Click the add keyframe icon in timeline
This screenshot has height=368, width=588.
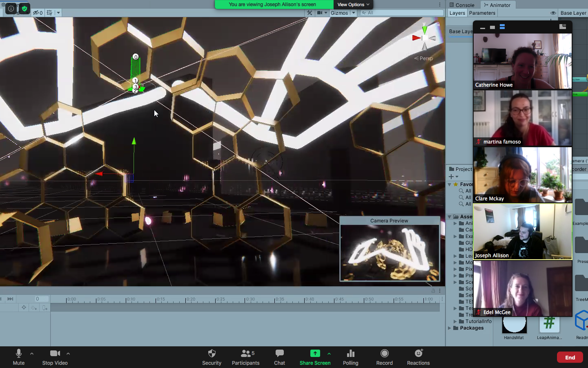click(34, 308)
